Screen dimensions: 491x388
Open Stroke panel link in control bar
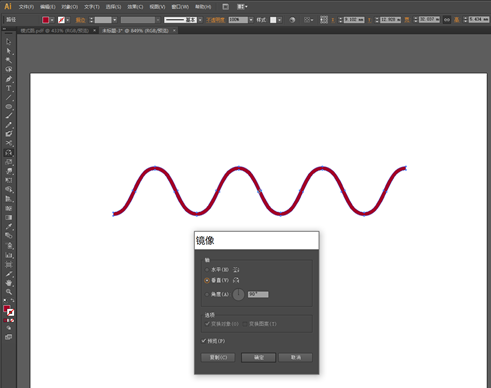pyautogui.click(x=80, y=20)
